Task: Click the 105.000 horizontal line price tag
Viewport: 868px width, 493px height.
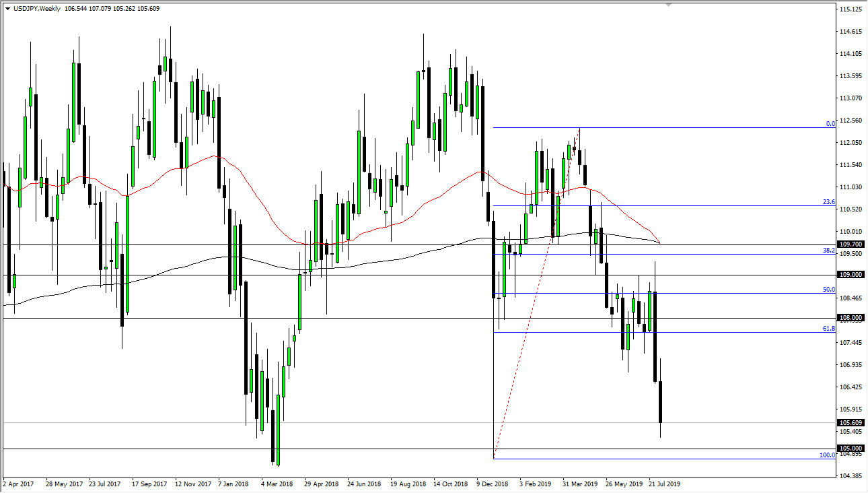Action: coord(851,449)
